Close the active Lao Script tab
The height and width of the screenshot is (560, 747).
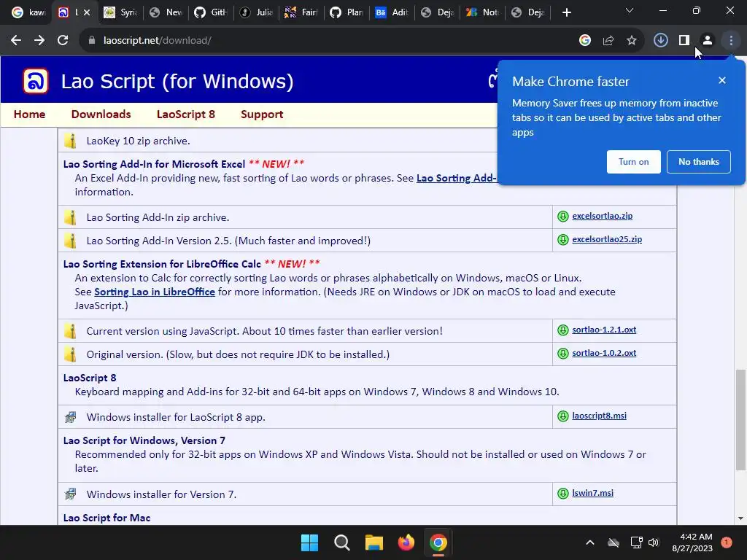tap(87, 12)
